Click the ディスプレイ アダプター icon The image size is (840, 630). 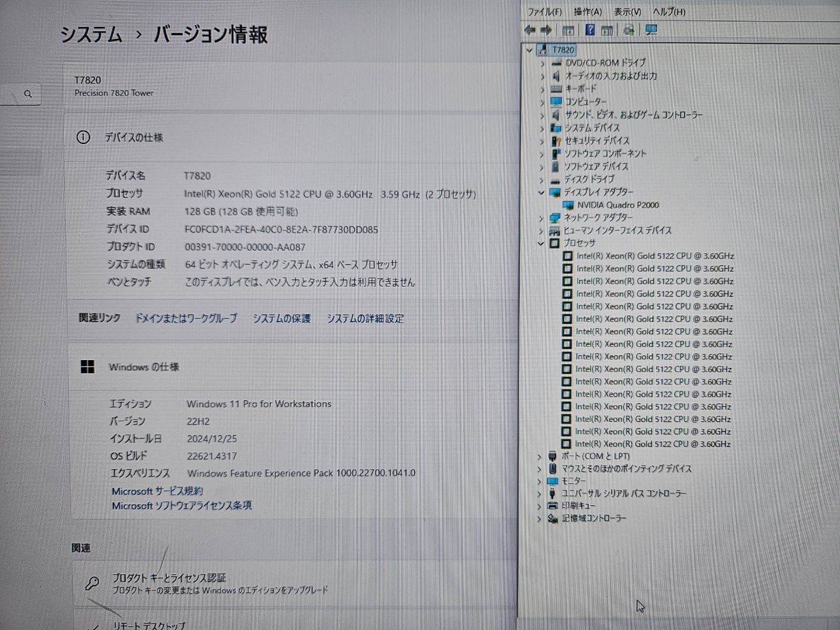point(555,192)
